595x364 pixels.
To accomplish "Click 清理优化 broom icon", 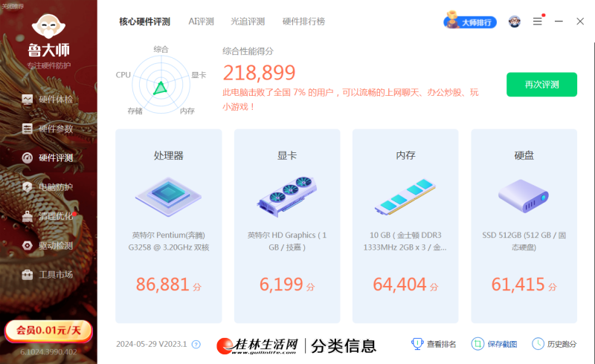I will (x=28, y=216).
